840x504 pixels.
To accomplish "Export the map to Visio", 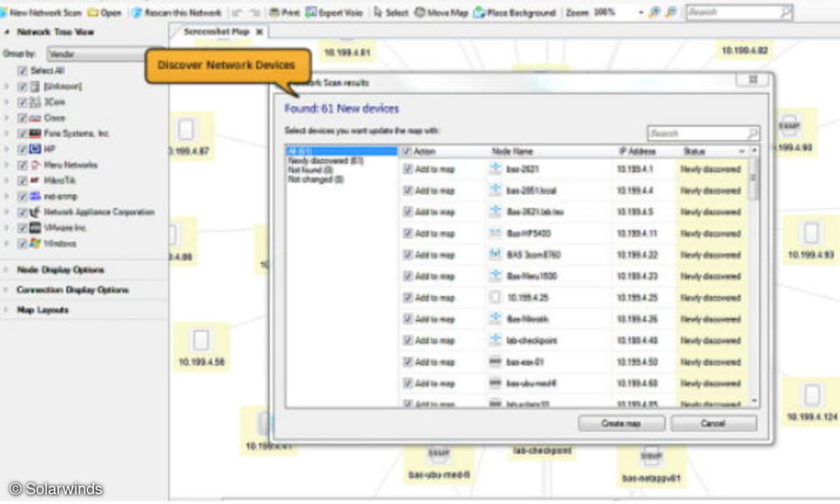I will point(335,13).
